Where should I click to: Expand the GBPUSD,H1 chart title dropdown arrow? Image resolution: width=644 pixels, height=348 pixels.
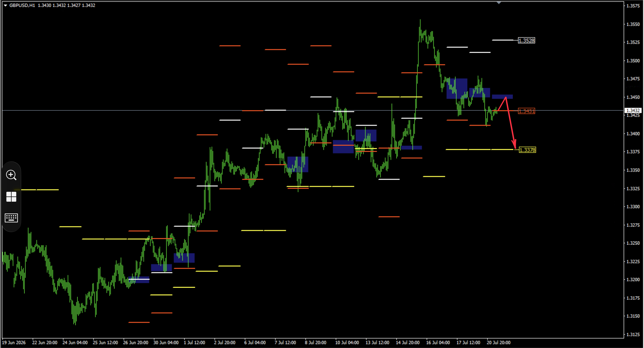(x=5, y=5)
